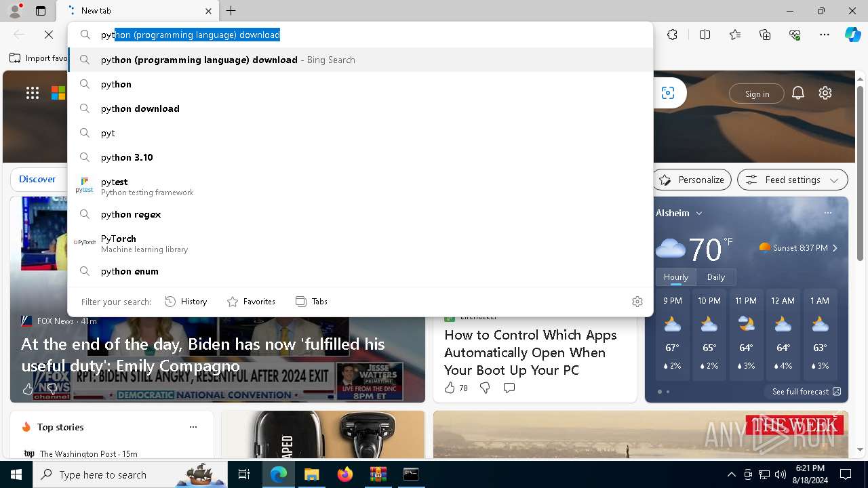Open Sunset 8:37 PM details arrow
The image size is (868, 488).
pyautogui.click(x=835, y=248)
